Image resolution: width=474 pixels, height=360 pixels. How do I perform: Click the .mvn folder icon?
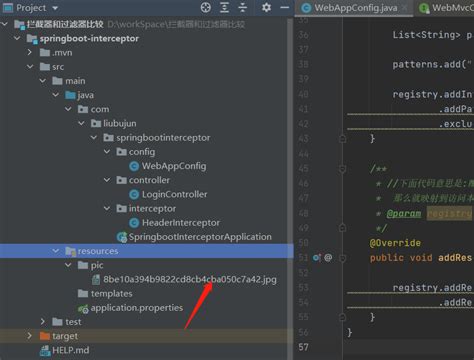(45, 53)
